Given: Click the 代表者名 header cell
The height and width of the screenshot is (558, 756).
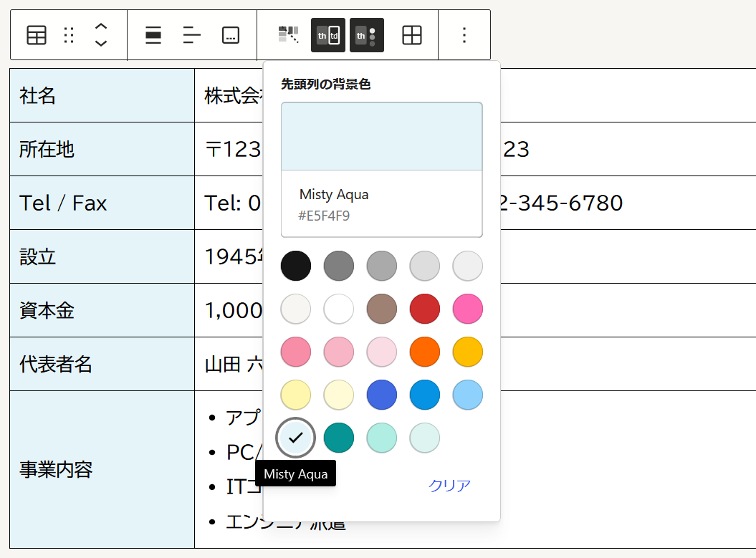Looking at the screenshot, I should (x=102, y=364).
